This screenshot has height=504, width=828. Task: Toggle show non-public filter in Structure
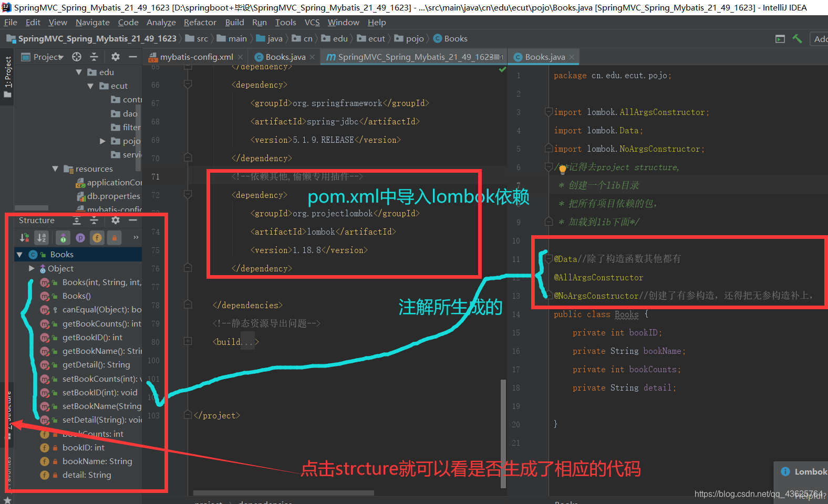(115, 238)
